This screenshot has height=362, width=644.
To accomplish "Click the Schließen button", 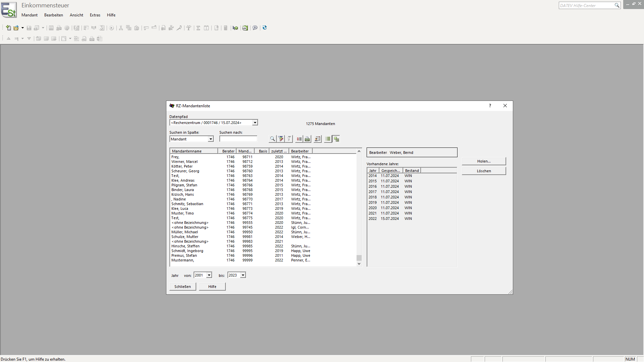I will pyautogui.click(x=182, y=287).
